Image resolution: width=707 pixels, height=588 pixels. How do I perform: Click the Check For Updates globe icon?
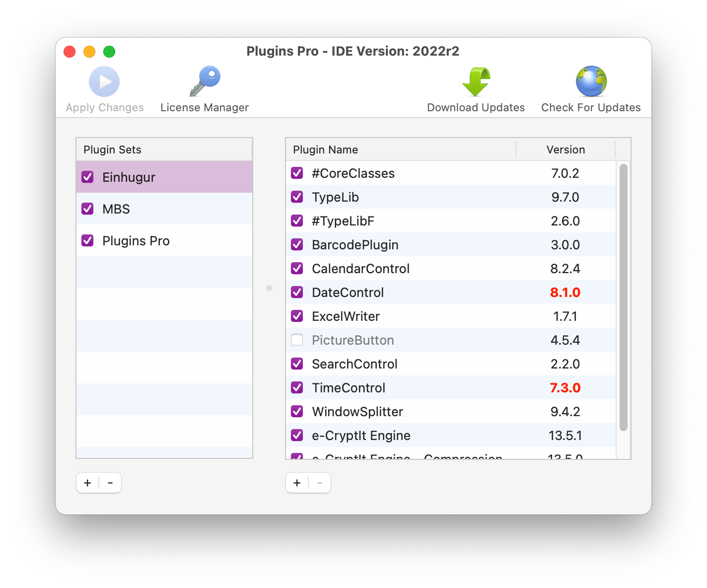coord(591,81)
